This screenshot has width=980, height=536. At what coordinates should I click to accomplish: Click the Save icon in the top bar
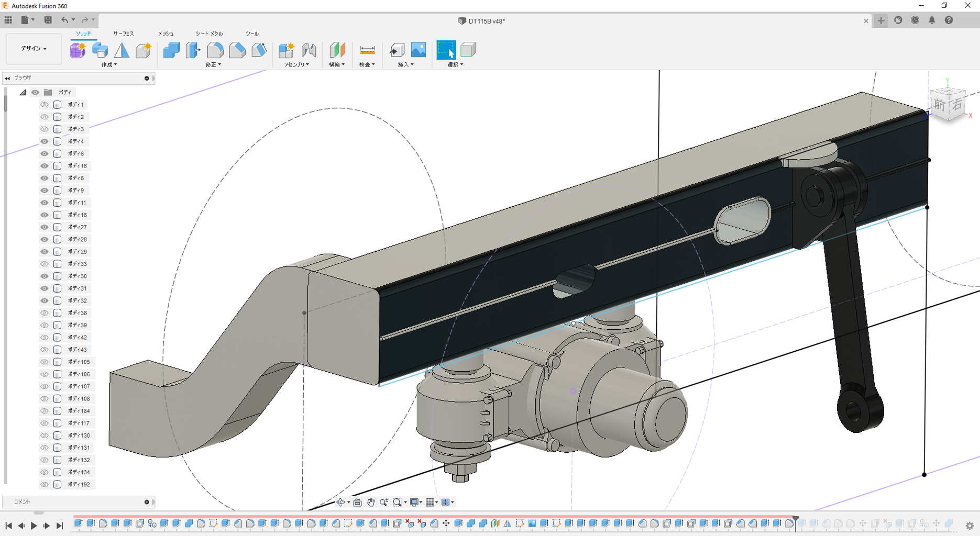[48, 20]
